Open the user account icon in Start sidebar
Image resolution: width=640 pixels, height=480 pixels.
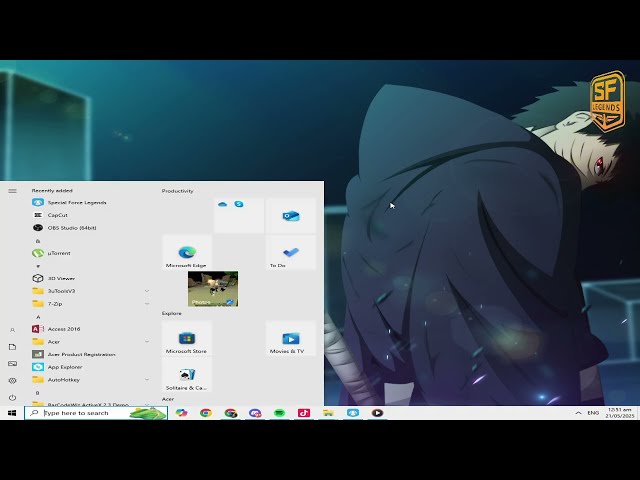(12, 330)
